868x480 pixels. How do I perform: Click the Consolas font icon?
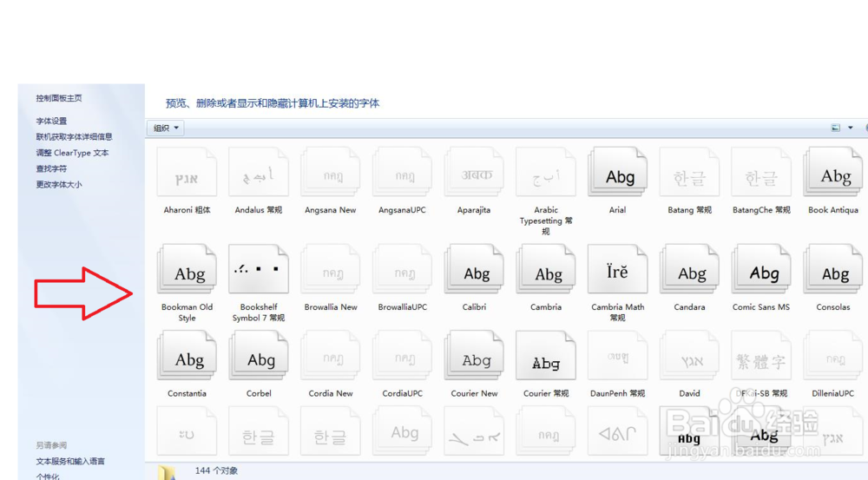pos(833,269)
